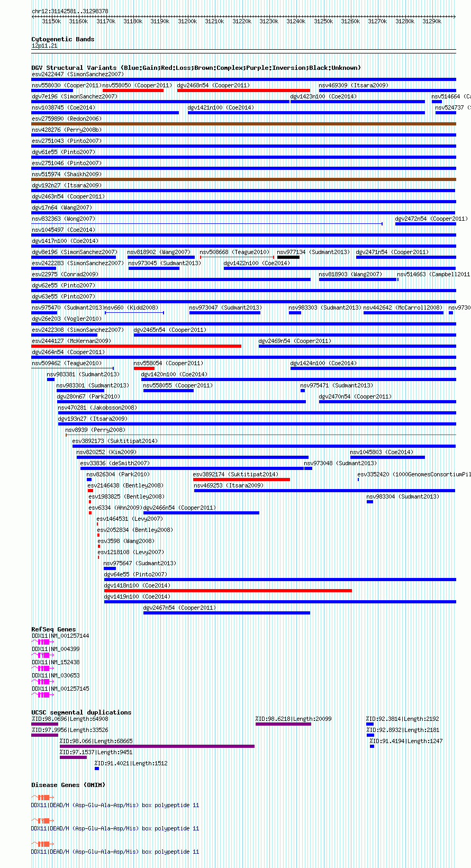Click nsv470281 (Jakobsson2008) label

pos(97,408)
